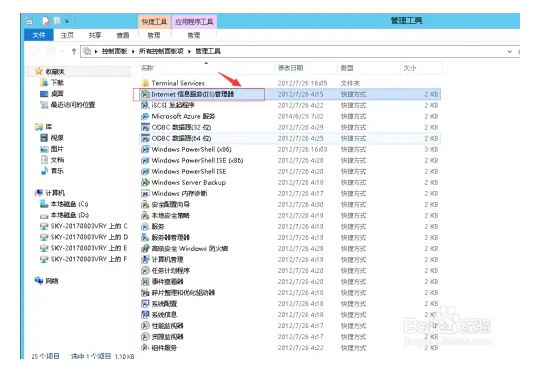Sort by the 类型 column header
Screen dimensions: 547x375
point(369,68)
